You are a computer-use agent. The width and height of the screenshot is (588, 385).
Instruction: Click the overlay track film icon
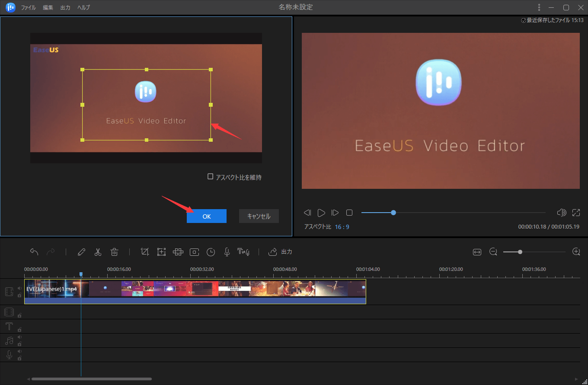pos(9,312)
